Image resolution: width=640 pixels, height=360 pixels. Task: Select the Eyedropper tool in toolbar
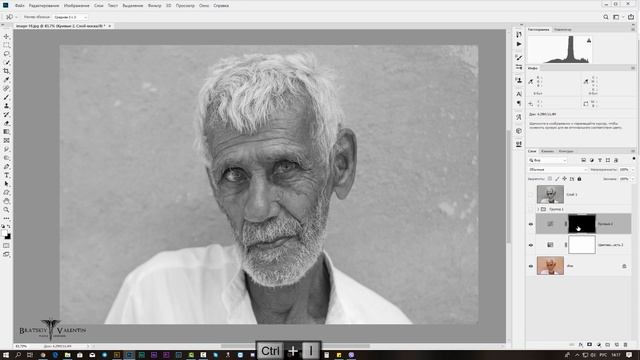(7, 80)
